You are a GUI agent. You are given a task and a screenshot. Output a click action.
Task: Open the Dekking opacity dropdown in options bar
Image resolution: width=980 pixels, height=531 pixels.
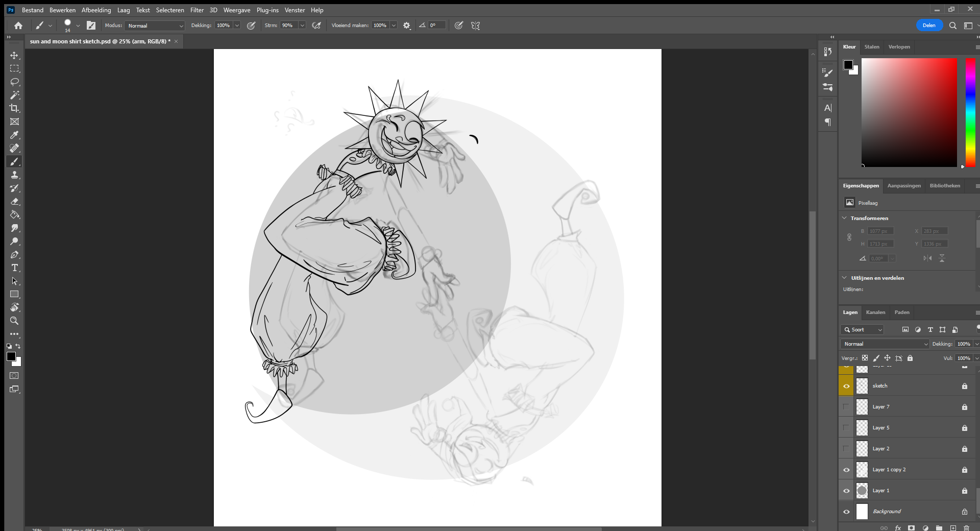tap(237, 26)
